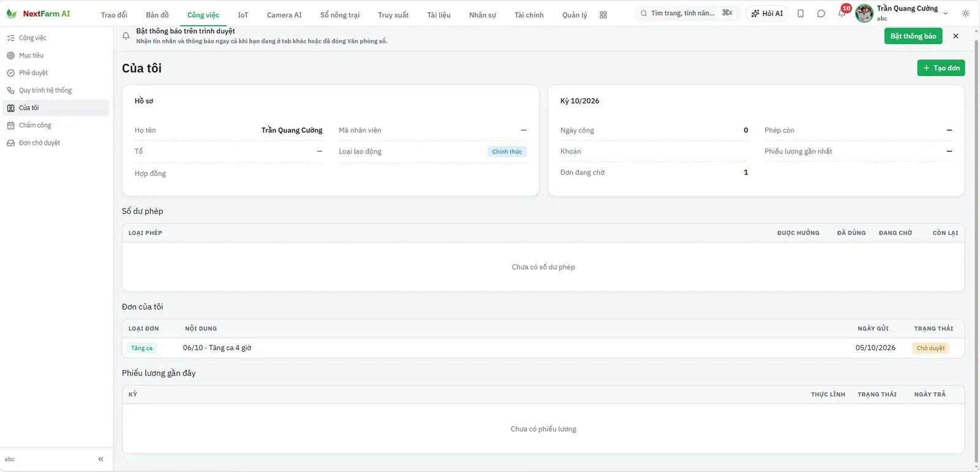Image resolution: width=980 pixels, height=472 pixels.
Task: Toggle the sun theme icon
Action: click(x=966, y=13)
